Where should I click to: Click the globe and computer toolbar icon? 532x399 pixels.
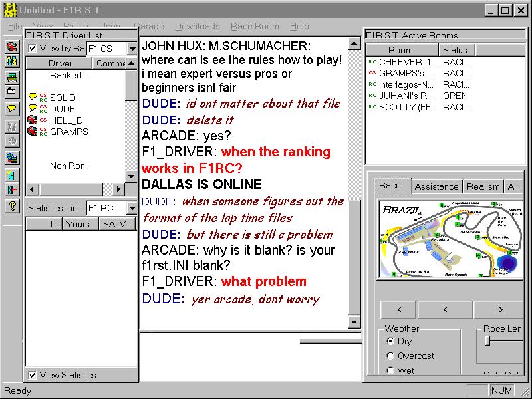pos(12,158)
